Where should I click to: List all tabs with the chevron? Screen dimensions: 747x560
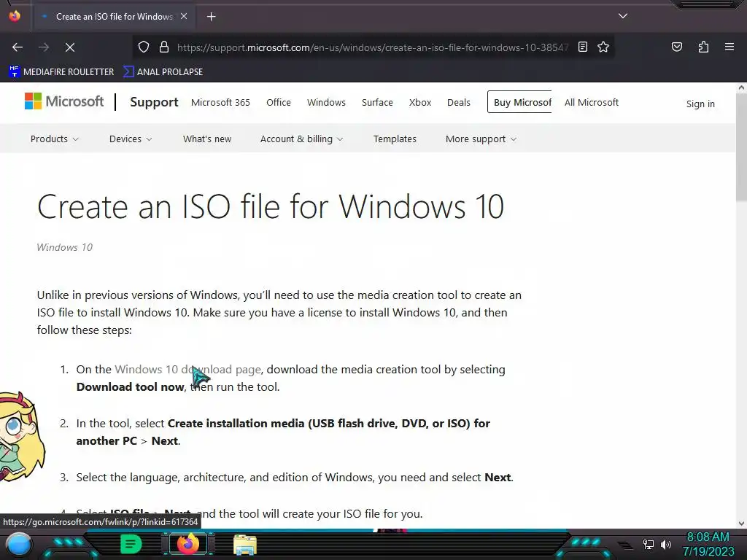(623, 16)
